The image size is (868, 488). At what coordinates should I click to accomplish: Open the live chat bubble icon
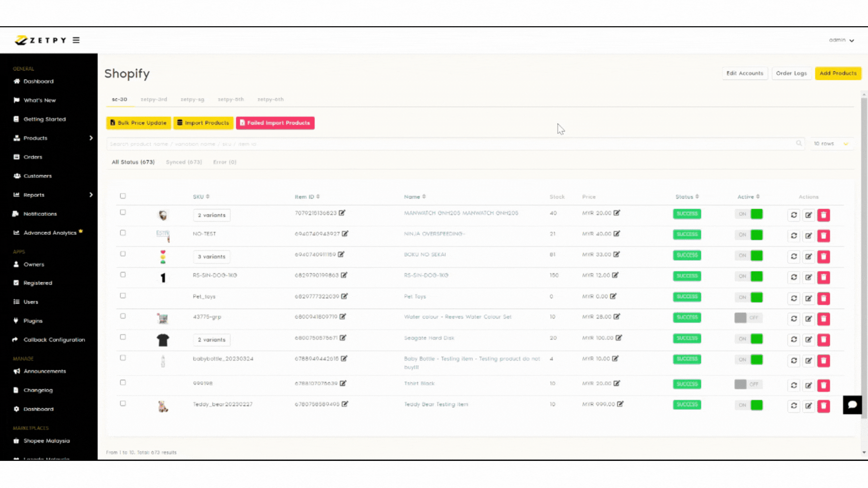point(852,405)
